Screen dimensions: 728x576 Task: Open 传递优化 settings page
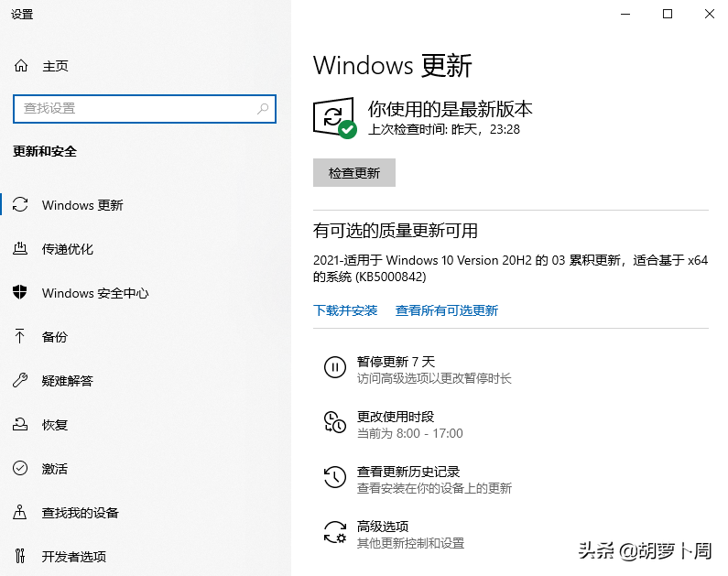(x=68, y=249)
